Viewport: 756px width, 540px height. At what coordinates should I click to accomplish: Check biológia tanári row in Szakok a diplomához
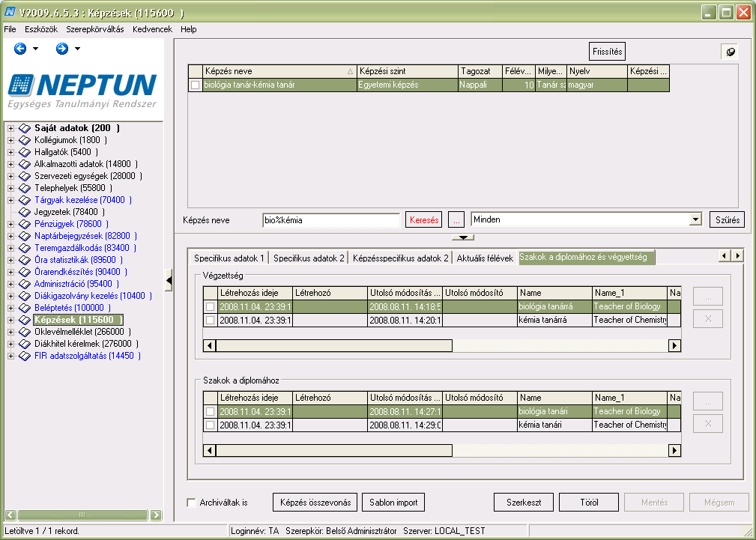click(x=211, y=412)
